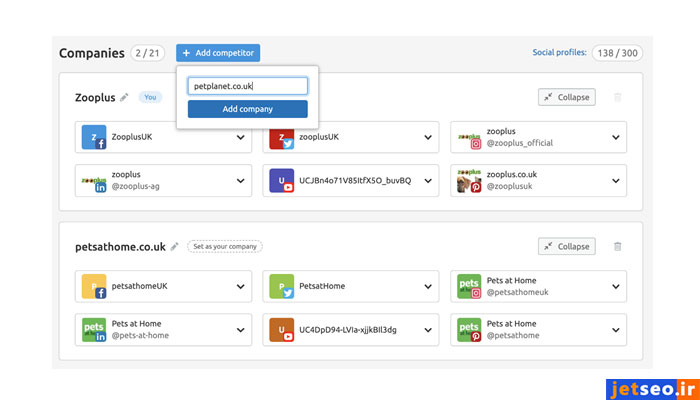
Task: Open the @zooplus-ag dropdown chevron
Action: tap(241, 181)
